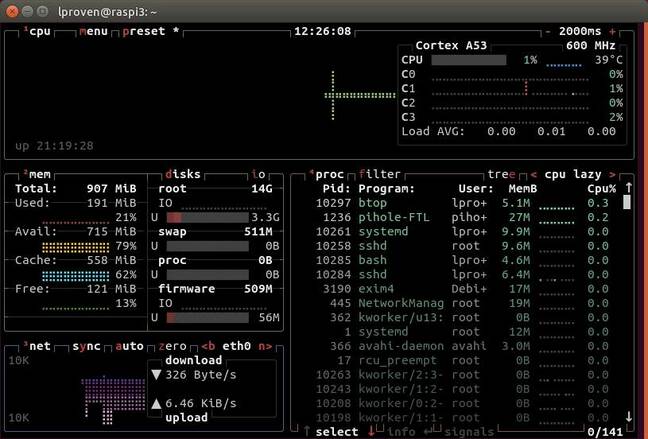Click the orange window close button
The width and height of the screenshot is (648, 439).
12,11
